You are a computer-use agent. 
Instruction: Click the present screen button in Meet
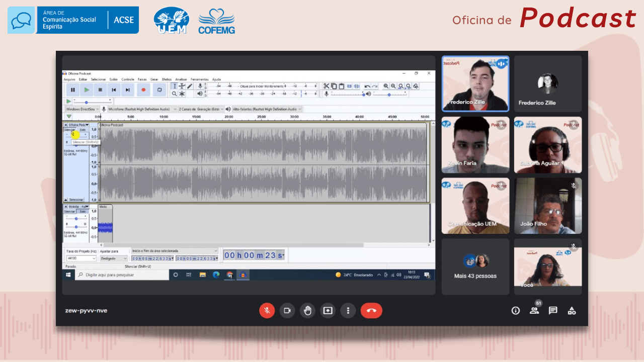(328, 311)
